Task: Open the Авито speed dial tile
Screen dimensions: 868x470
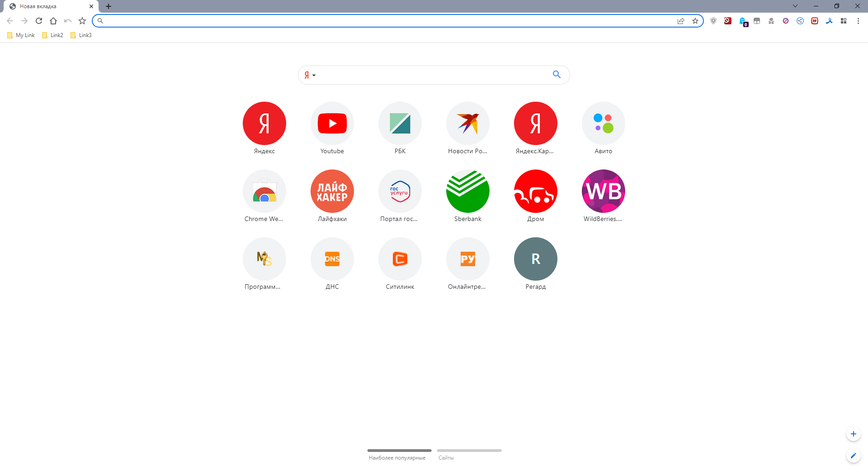Action: click(x=604, y=123)
